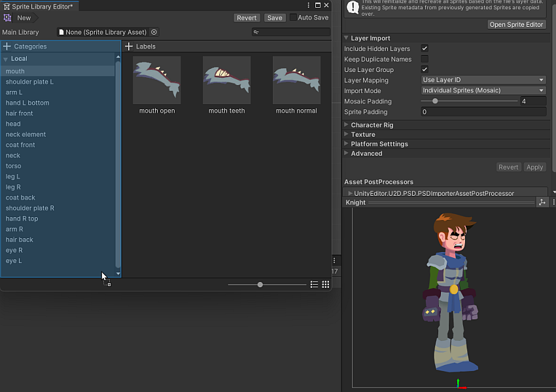This screenshot has width=556, height=392.
Task: Adjust the Mosaic Padding slider
Action: (x=435, y=101)
